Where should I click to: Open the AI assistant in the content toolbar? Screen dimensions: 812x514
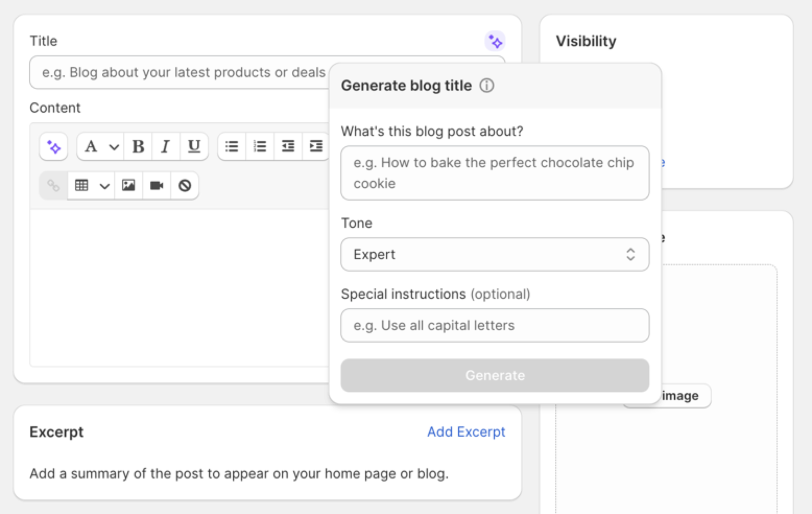[53, 146]
